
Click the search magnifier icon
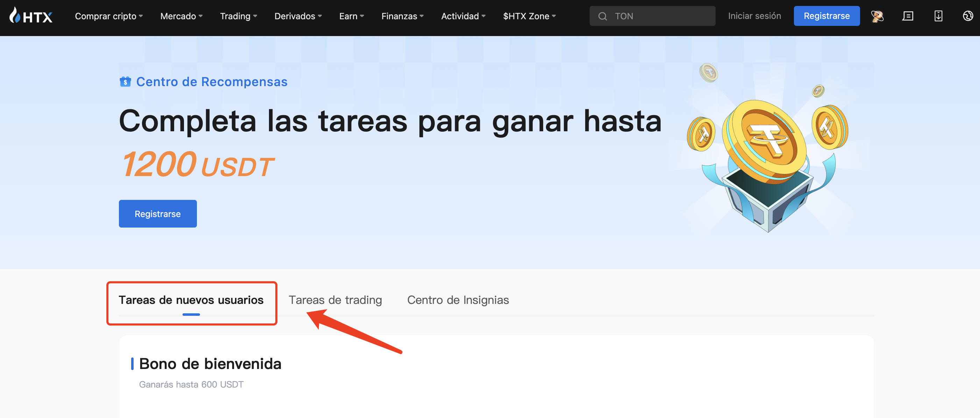(602, 16)
